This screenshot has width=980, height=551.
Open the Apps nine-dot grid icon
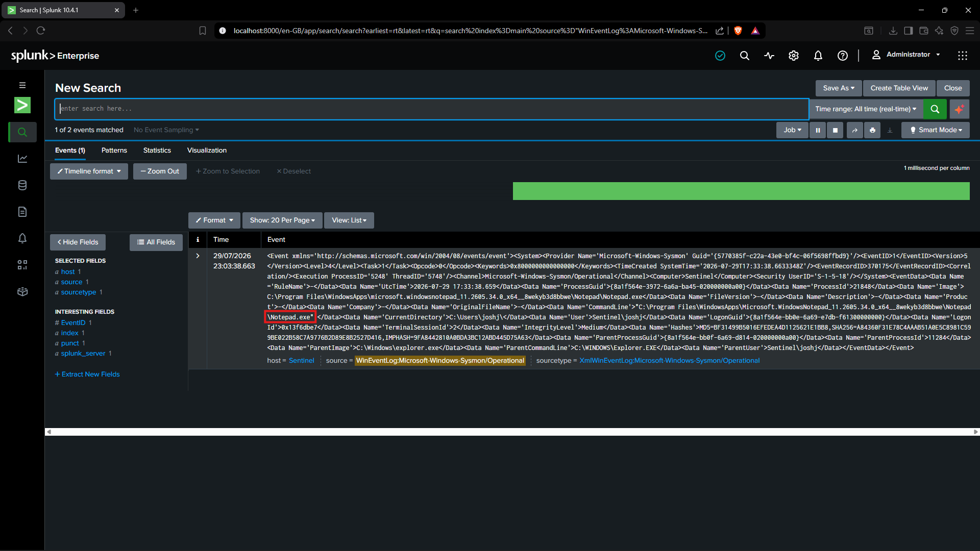click(x=963, y=56)
